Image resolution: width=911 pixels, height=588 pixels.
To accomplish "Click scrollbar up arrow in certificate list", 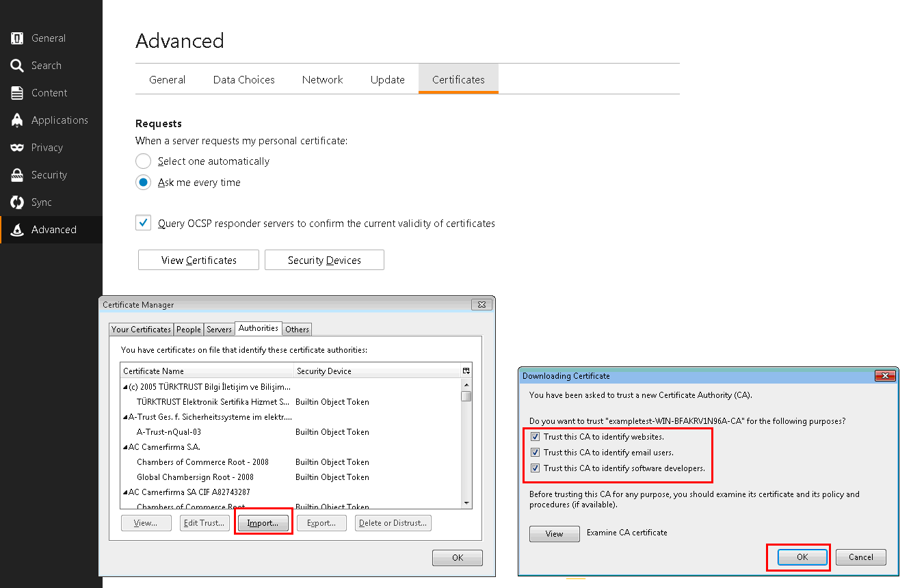I will [466, 385].
